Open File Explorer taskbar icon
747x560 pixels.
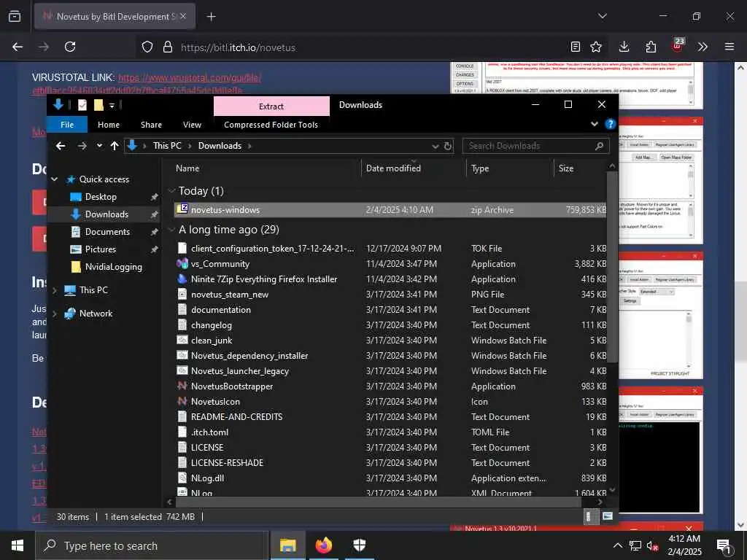click(x=287, y=545)
